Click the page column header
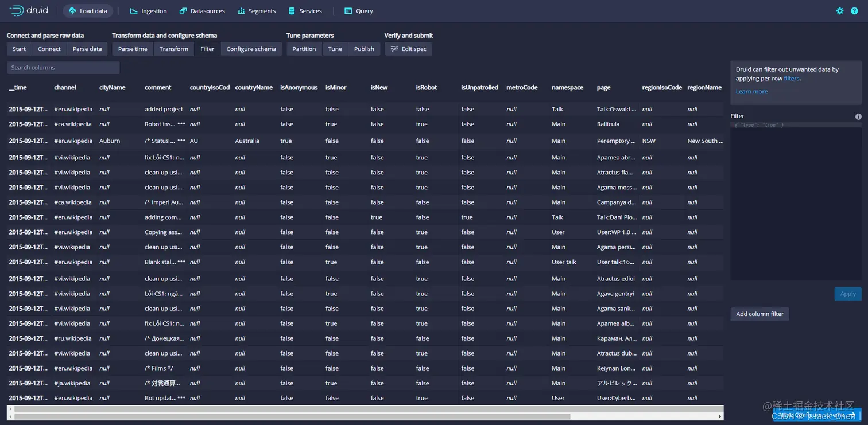 pyautogui.click(x=603, y=88)
